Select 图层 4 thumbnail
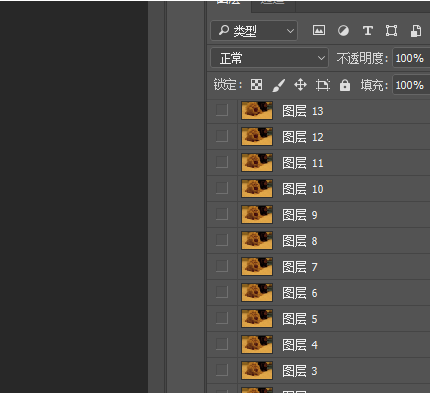The height and width of the screenshot is (393, 430). coord(257,344)
